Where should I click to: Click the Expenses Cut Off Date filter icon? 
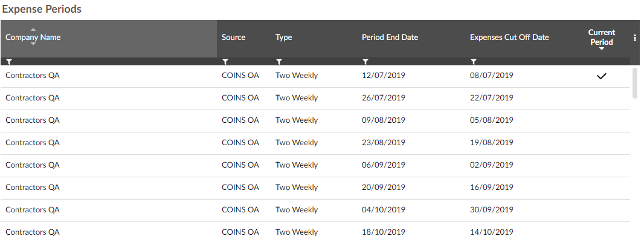click(474, 62)
